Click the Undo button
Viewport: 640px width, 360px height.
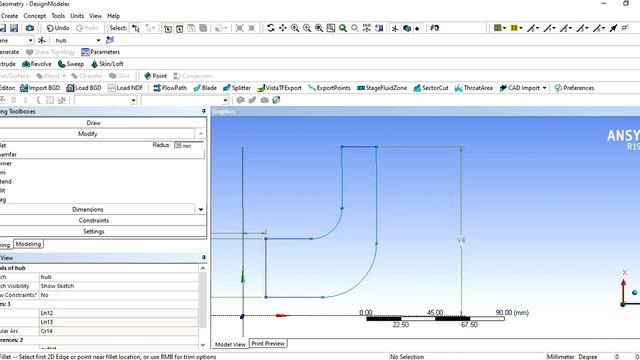click(58, 28)
